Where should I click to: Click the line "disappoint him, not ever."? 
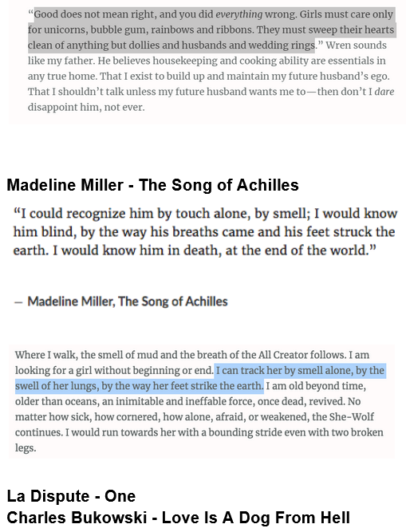coord(86,107)
